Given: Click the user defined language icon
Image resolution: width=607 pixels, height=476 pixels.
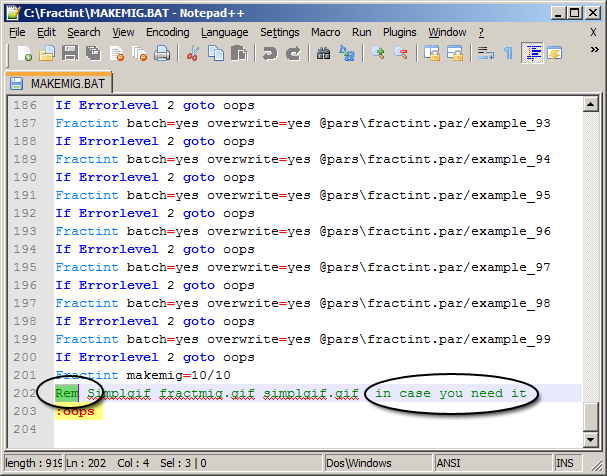Looking at the screenshot, I should [x=555, y=53].
